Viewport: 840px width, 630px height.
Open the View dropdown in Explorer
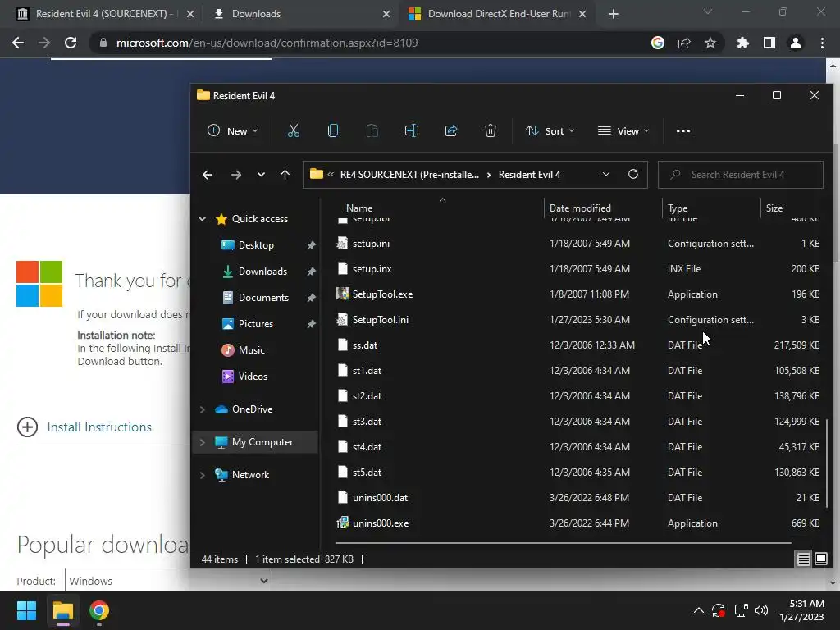tap(623, 130)
